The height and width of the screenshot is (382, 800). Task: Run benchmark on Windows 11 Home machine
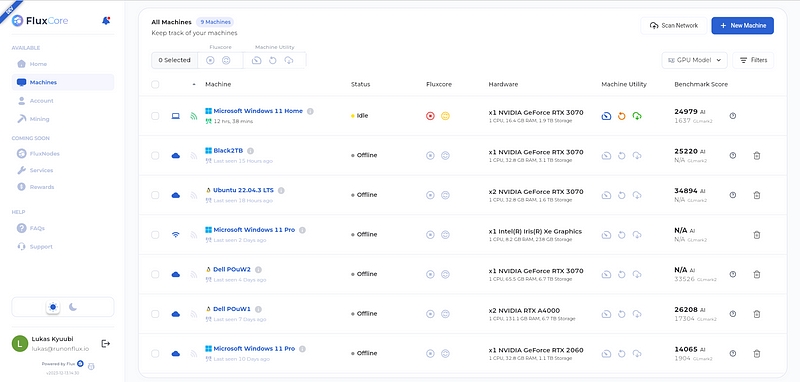coord(606,116)
